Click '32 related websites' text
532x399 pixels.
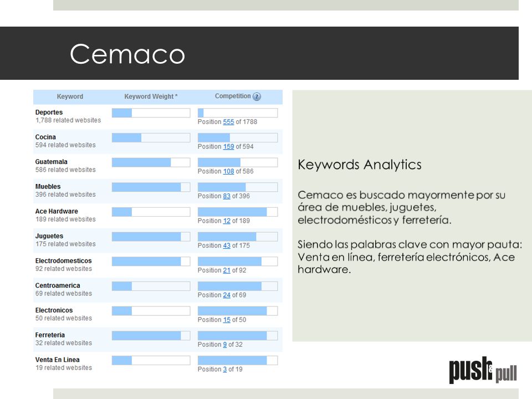tap(64, 344)
